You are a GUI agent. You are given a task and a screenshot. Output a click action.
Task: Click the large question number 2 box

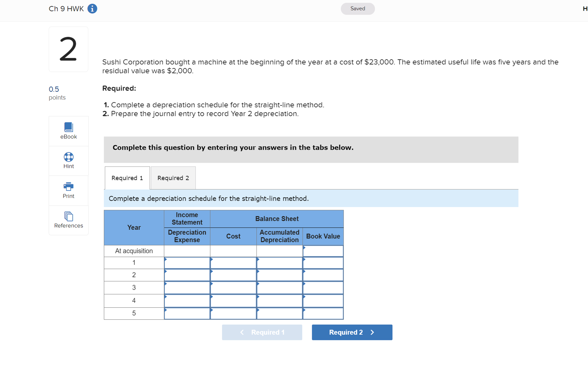click(x=68, y=49)
